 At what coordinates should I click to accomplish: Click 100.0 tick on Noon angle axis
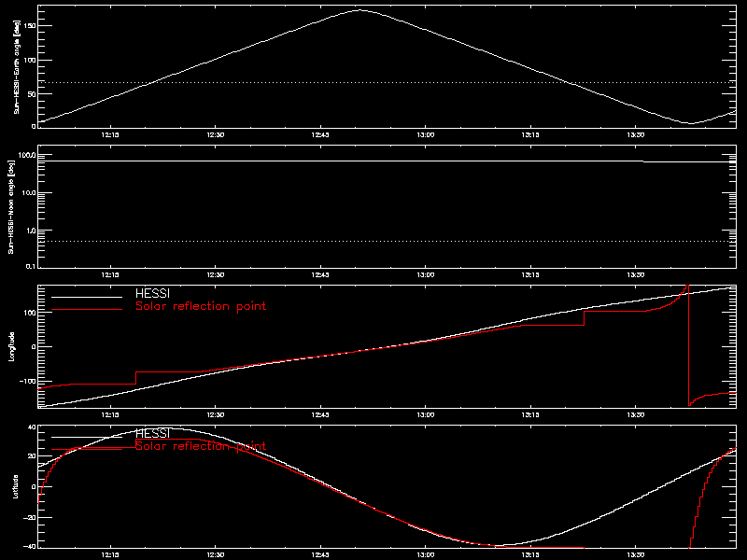(27, 155)
